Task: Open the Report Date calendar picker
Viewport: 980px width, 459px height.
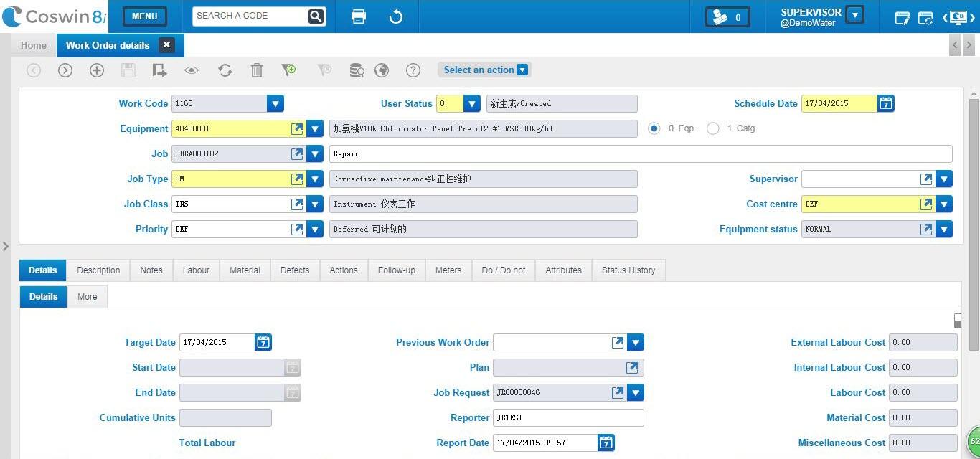Action: [x=606, y=443]
